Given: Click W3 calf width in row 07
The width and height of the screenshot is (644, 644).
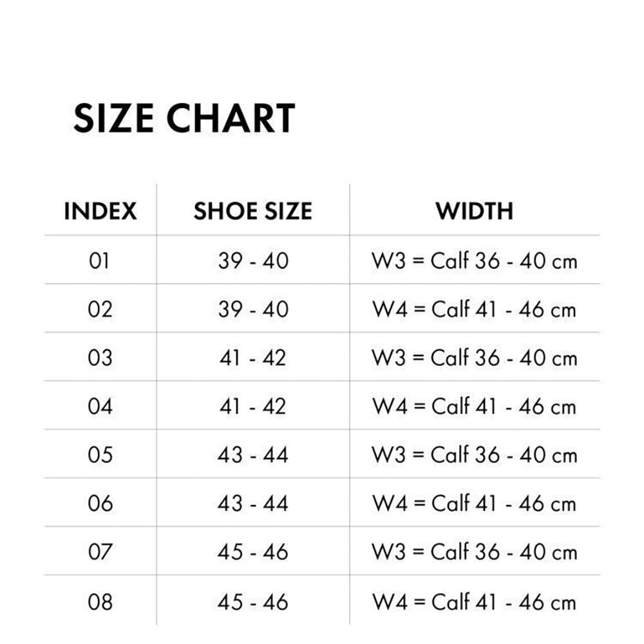Looking at the screenshot, I should pos(475,552).
